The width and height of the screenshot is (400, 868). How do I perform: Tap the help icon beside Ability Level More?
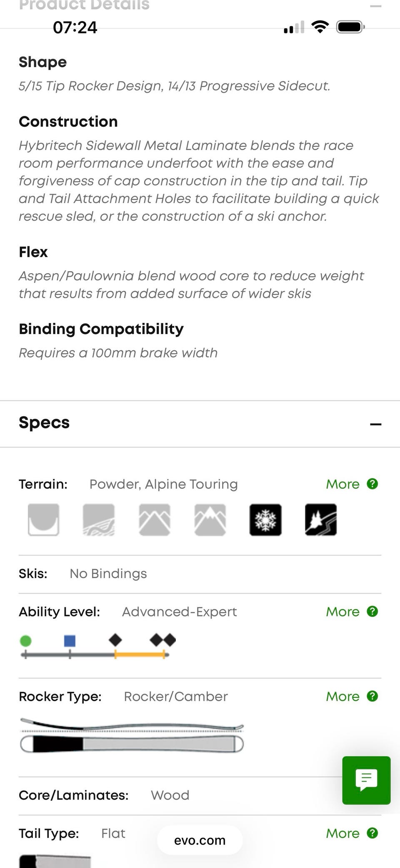[372, 611]
